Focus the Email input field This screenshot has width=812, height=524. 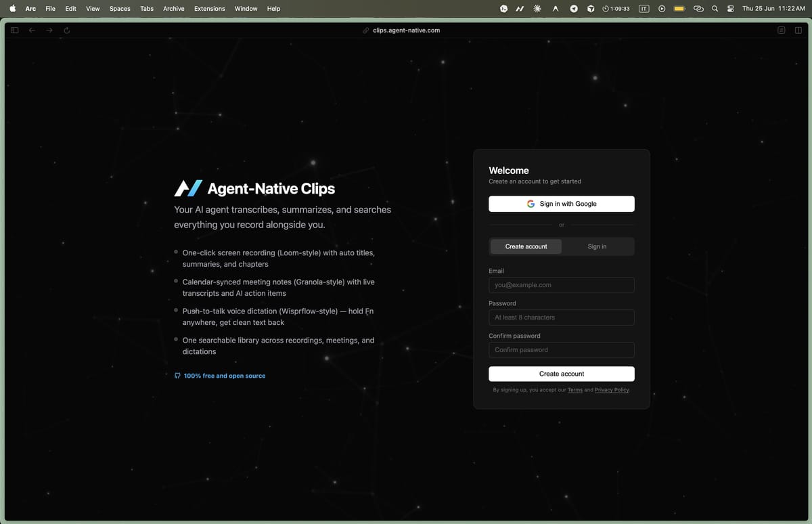tap(562, 285)
